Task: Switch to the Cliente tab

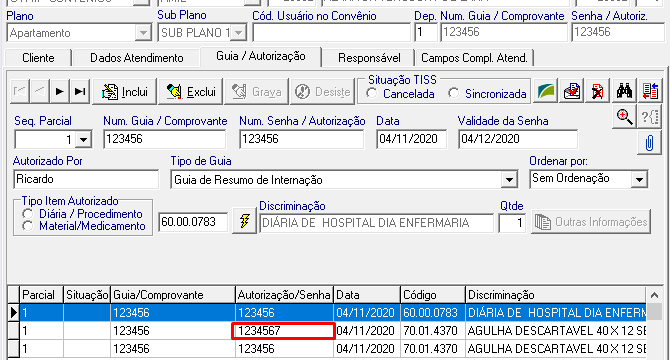Action: (38, 58)
